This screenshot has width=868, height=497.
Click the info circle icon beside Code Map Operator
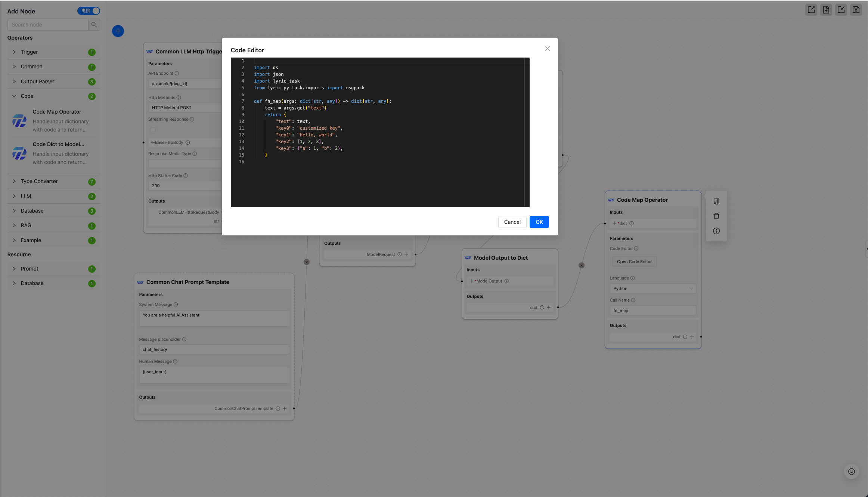pyautogui.click(x=716, y=231)
